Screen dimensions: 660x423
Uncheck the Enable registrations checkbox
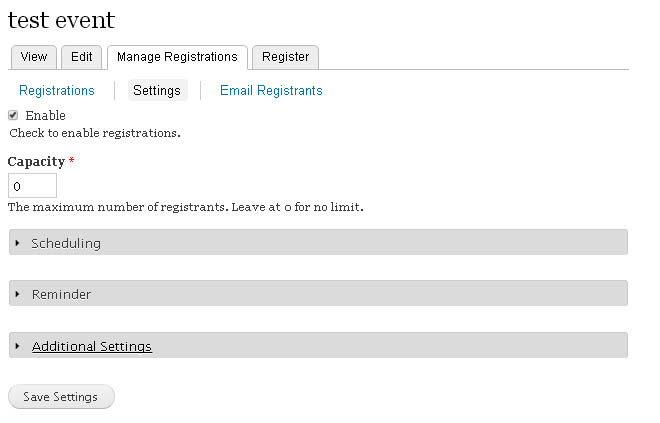pyautogui.click(x=13, y=115)
